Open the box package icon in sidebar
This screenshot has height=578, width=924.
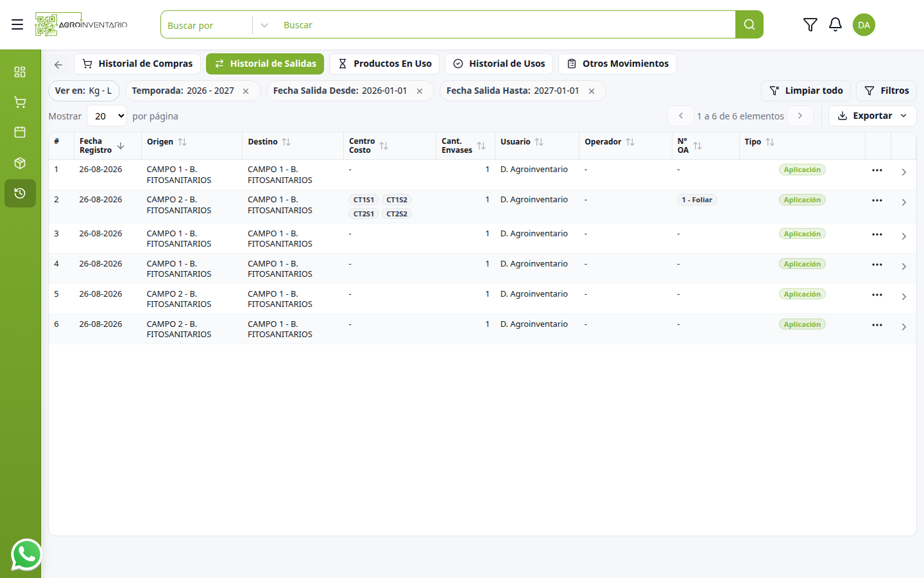(20, 162)
